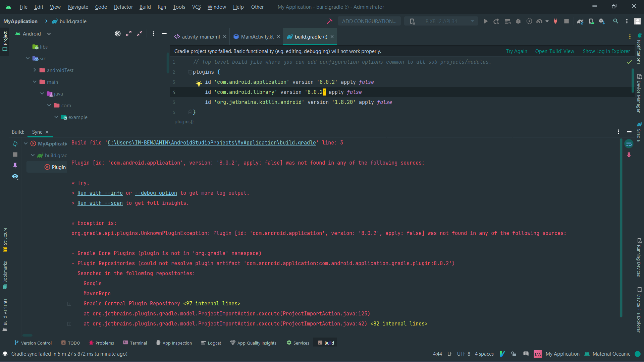Click Open 'Build' View link
The height and width of the screenshot is (362, 644).
[x=554, y=51]
